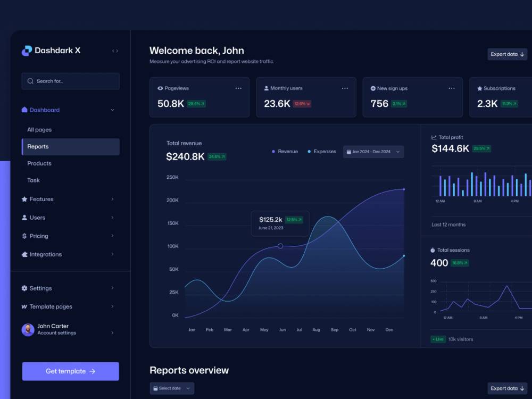Click the Pricing dollar icon
This screenshot has width=532, height=399.
[x=24, y=236]
